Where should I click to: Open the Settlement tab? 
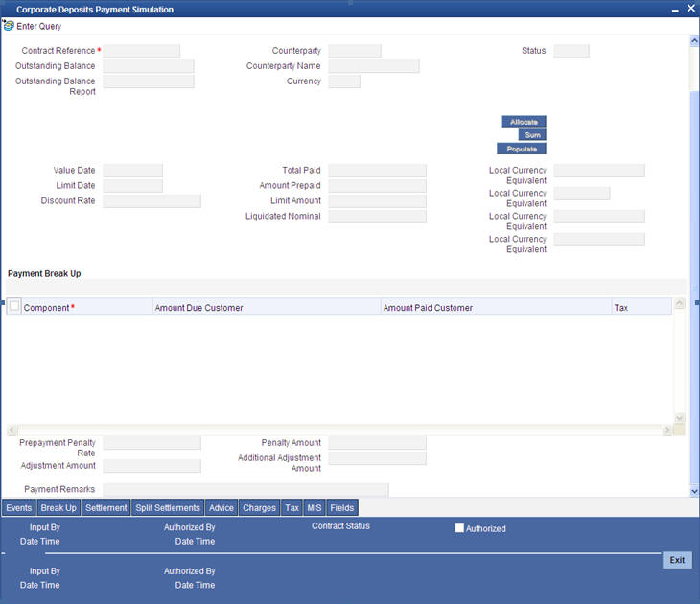[x=106, y=508]
